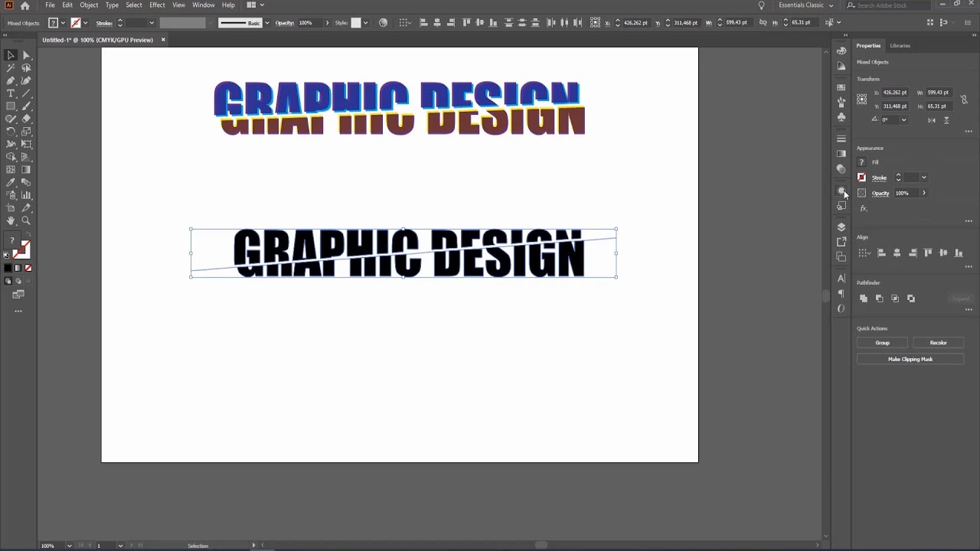Select the Direct Selection tool
Image resolution: width=980 pixels, height=551 pixels.
(26, 55)
